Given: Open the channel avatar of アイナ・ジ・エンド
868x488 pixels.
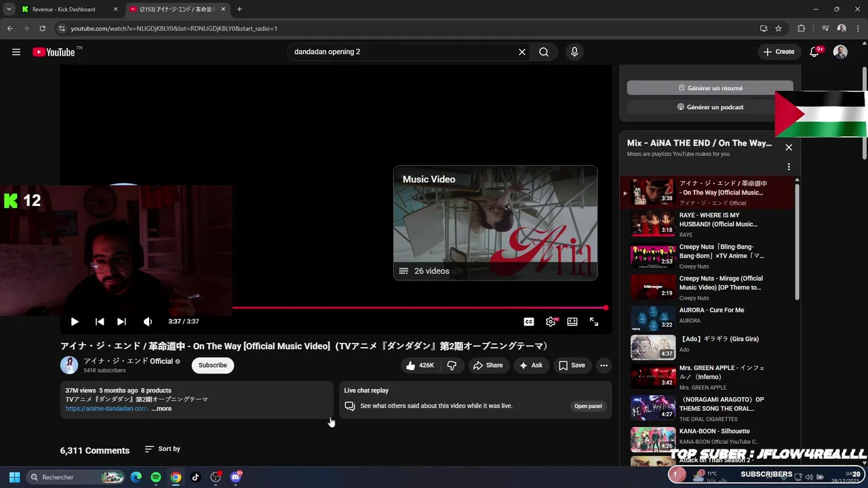Looking at the screenshot, I should (x=69, y=365).
